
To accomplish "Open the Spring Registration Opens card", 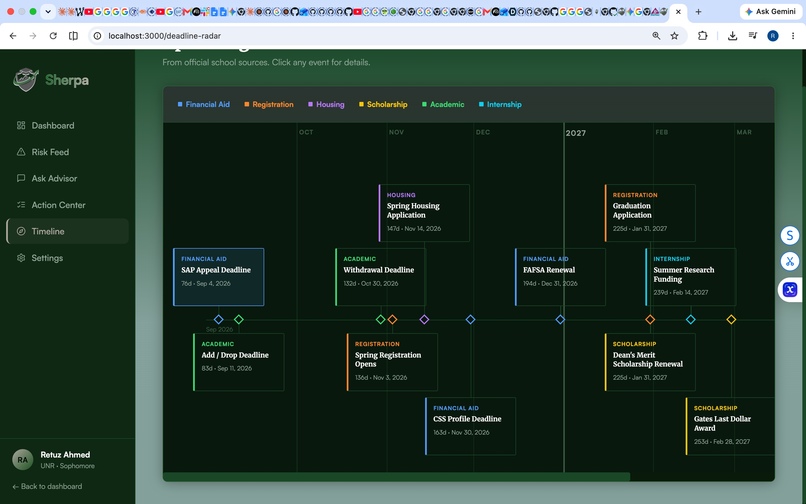I will [x=392, y=362].
